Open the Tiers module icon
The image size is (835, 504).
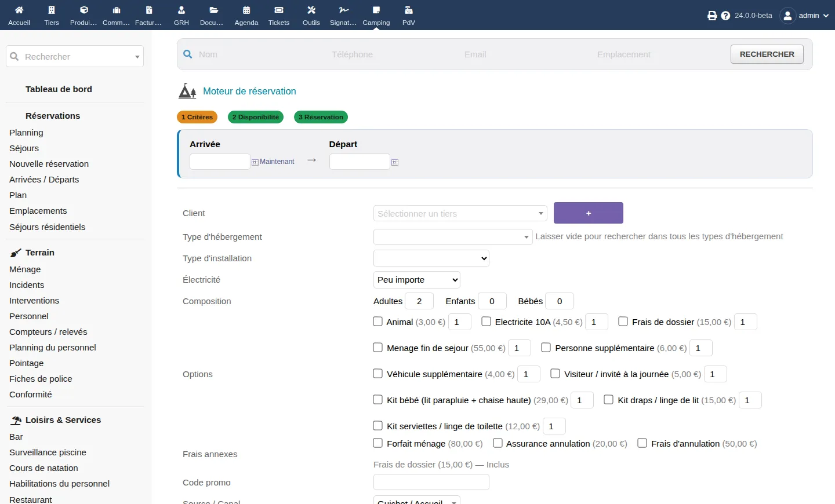coord(52,10)
